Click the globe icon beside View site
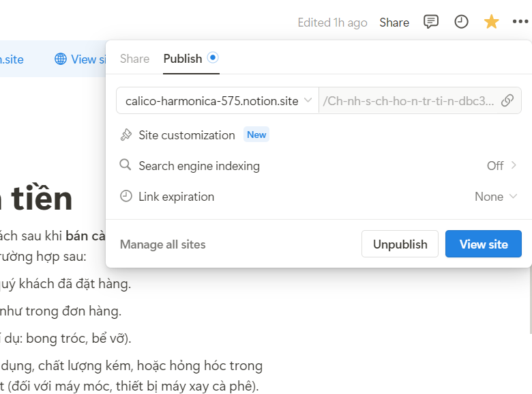This screenshot has width=532, height=394. (x=61, y=59)
